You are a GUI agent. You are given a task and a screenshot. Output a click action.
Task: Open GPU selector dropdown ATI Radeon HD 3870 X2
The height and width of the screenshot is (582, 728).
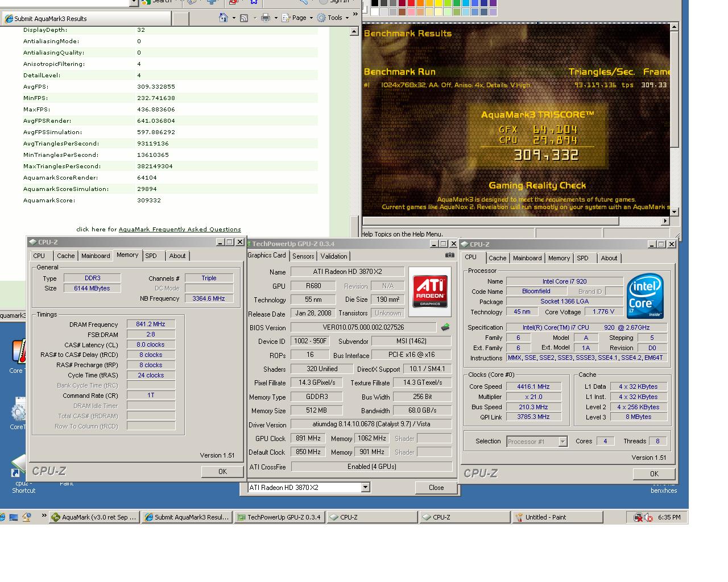365,487
